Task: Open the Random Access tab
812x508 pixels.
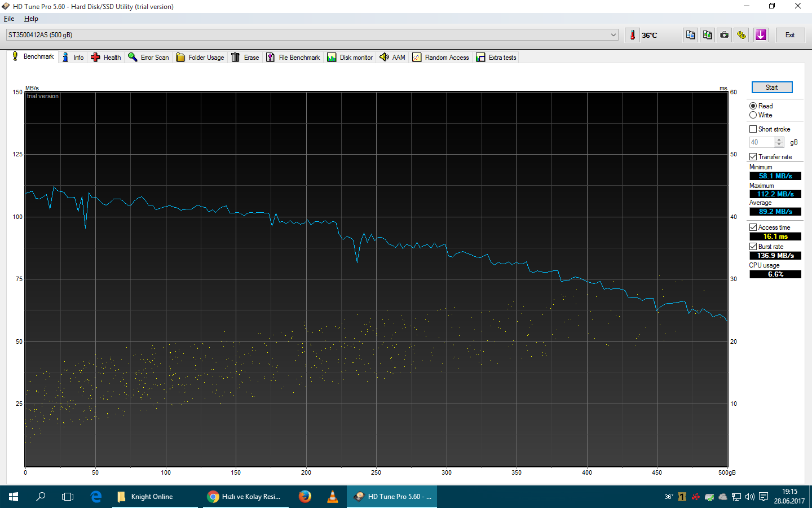Action: [x=441, y=58]
